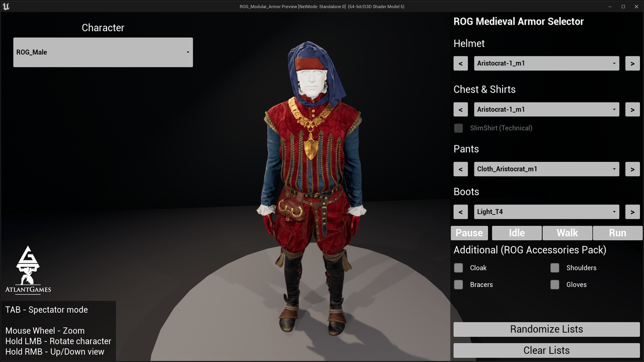644x362 pixels.
Task: Toggle SlimShirt (Technical) checkbox
Action: point(458,128)
